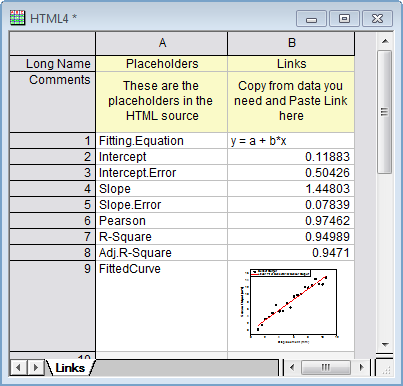Click the Long Name row label
Screen dimensions: 403x386
click(53, 64)
